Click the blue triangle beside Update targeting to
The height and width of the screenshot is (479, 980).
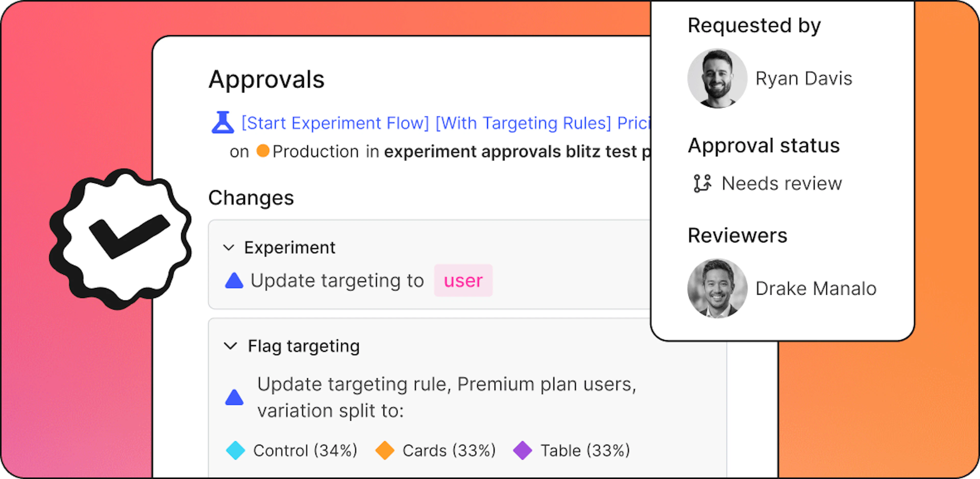(234, 281)
